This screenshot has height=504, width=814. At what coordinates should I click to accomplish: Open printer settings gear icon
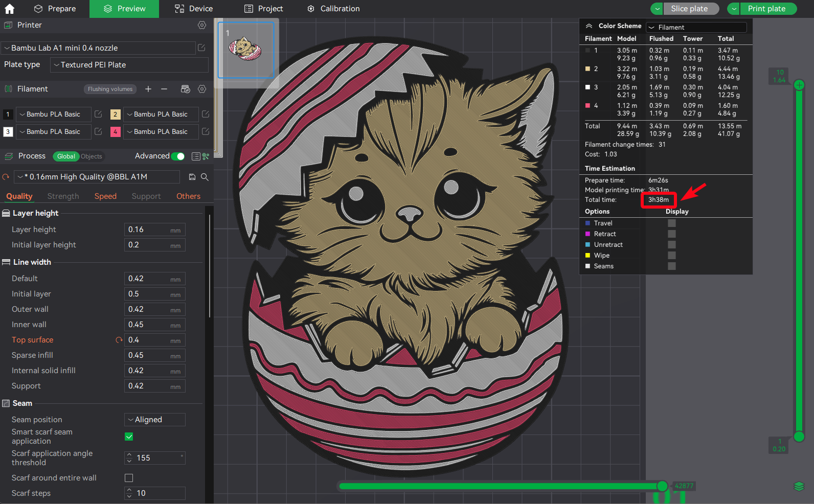pyautogui.click(x=202, y=25)
